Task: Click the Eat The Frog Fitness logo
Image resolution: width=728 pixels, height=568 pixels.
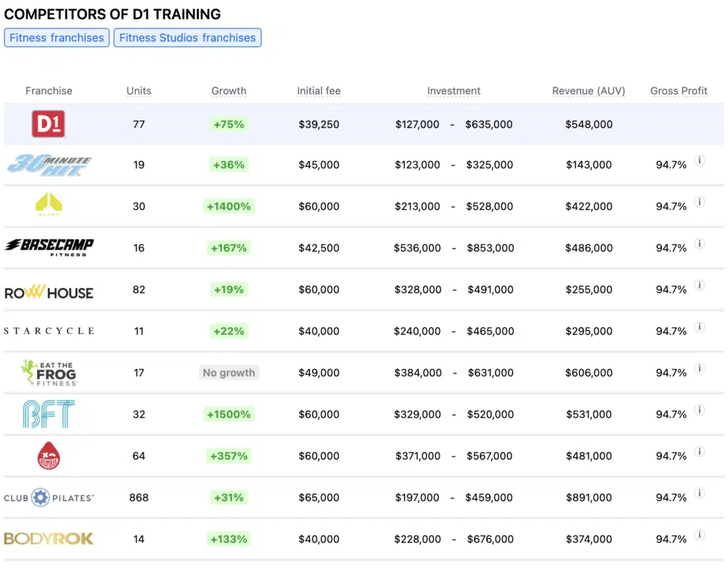Action: [48, 373]
